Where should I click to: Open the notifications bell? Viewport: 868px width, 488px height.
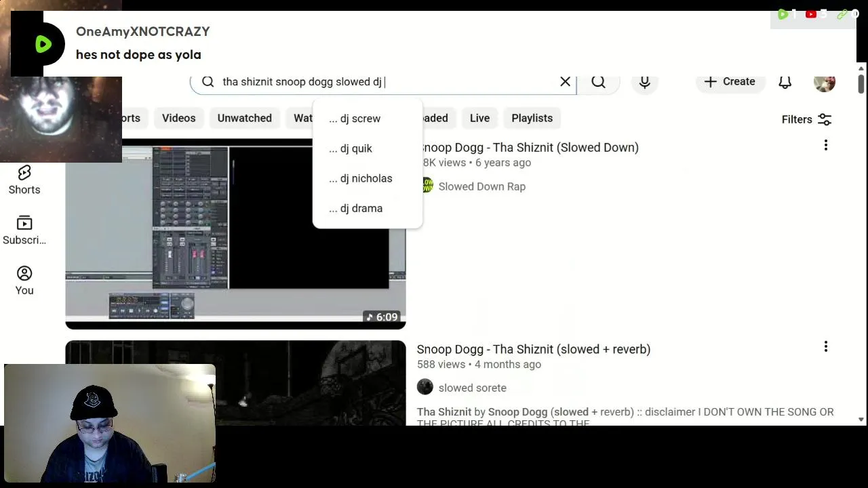pyautogui.click(x=785, y=82)
